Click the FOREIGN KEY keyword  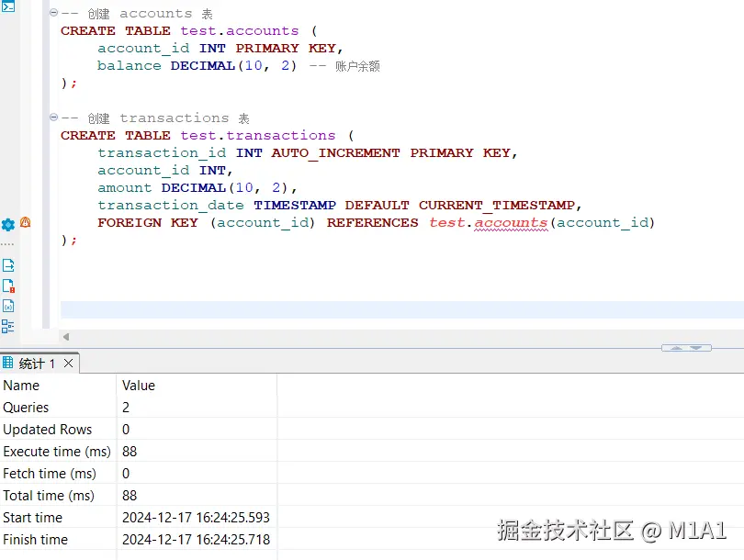[x=148, y=223]
